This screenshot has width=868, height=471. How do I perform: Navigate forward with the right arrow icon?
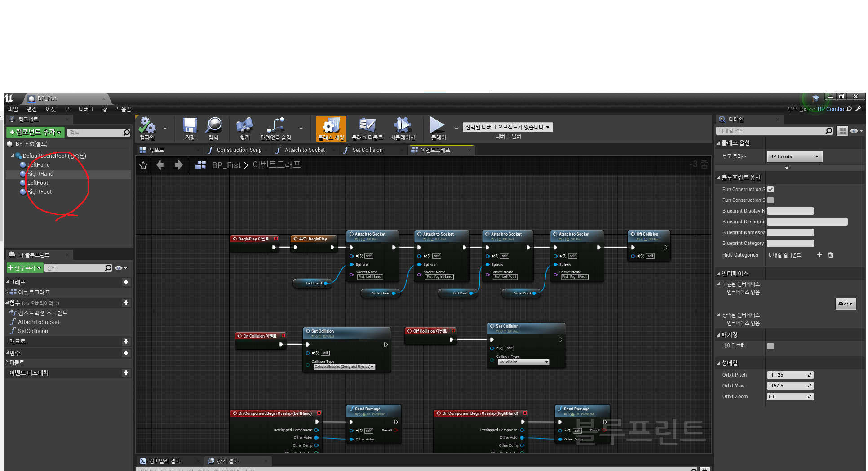point(179,165)
